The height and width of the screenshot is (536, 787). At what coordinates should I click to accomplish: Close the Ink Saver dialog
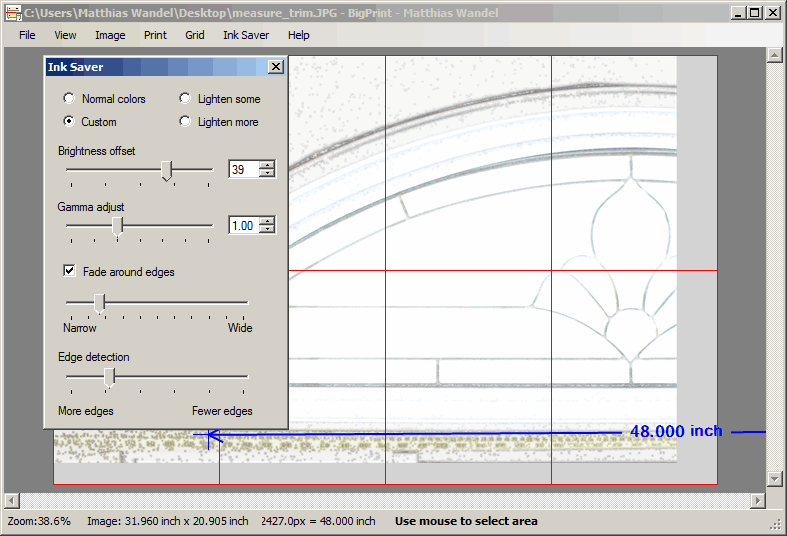tap(276, 67)
